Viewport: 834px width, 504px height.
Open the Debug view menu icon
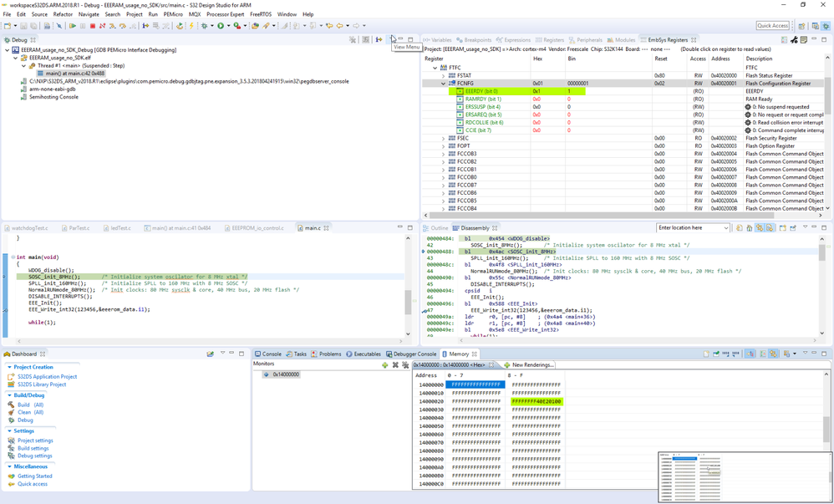click(390, 39)
